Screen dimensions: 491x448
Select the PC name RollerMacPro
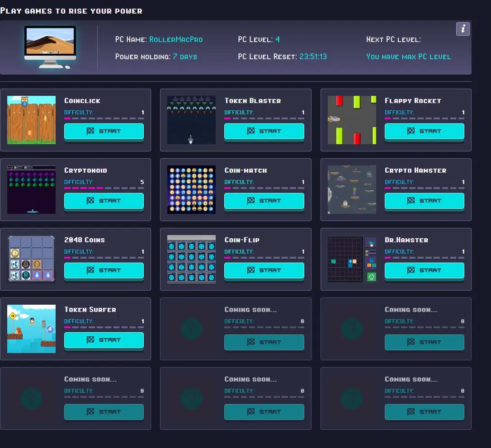(x=176, y=39)
